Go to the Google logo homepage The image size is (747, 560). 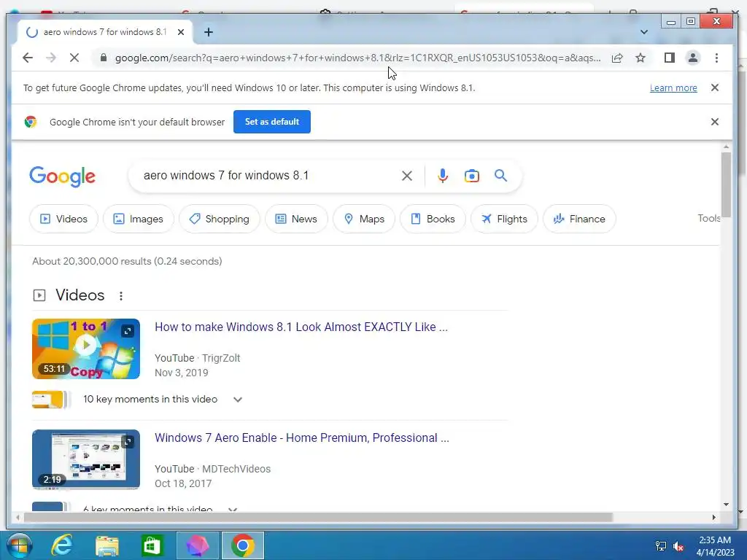(63, 176)
